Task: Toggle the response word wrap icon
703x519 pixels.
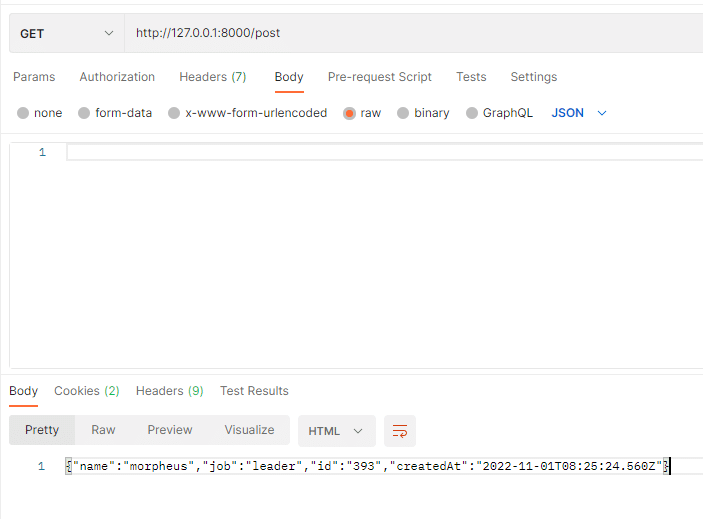Action: pyautogui.click(x=400, y=431)
